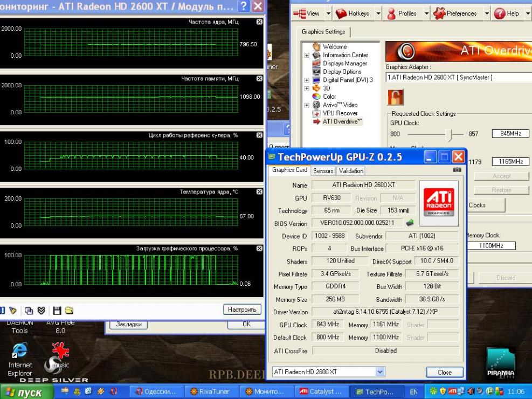Click the BIOS save chip icon
Image resolution: width=532 pixels, height=399 pixels.
tap(410, 223)
